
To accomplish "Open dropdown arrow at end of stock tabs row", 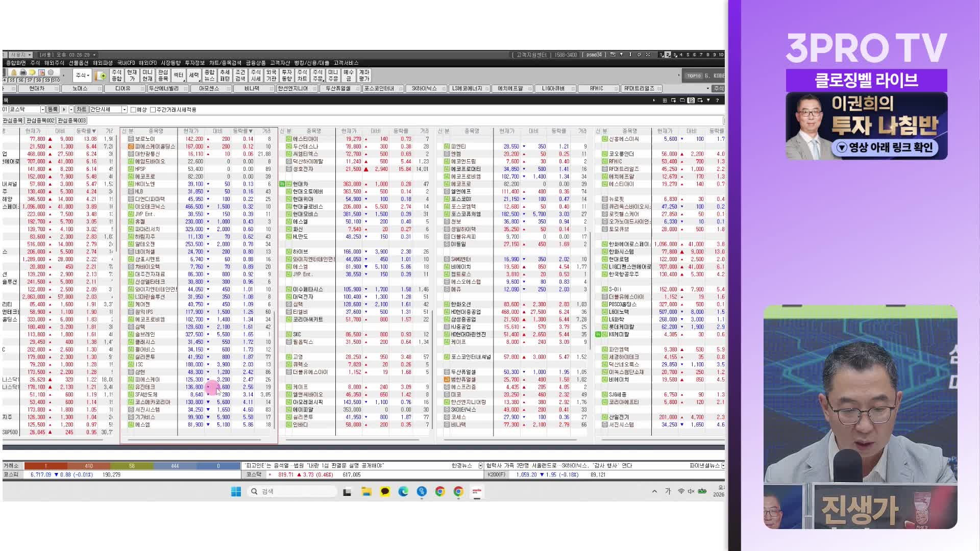I will point(708,88).
